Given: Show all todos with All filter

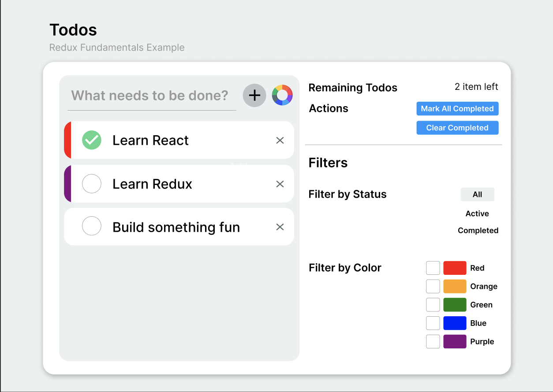Looking at the screenshot, I should 477,194.
